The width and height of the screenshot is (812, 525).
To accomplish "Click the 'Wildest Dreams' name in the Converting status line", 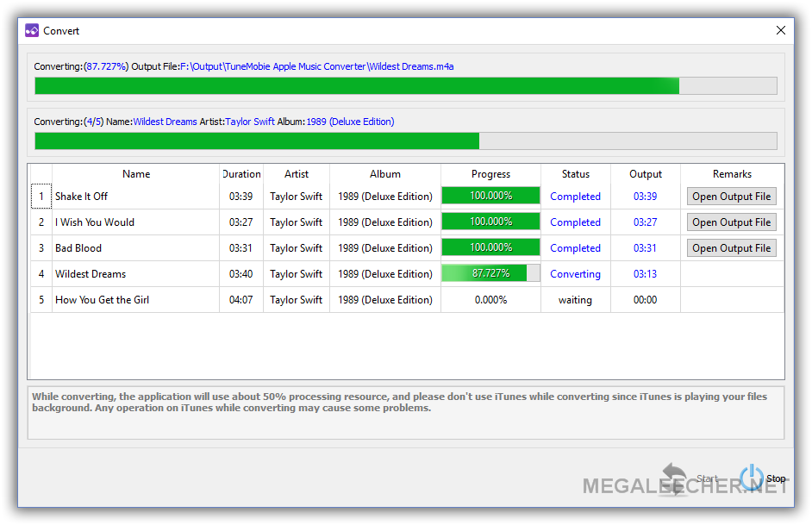I will [166, 122].
